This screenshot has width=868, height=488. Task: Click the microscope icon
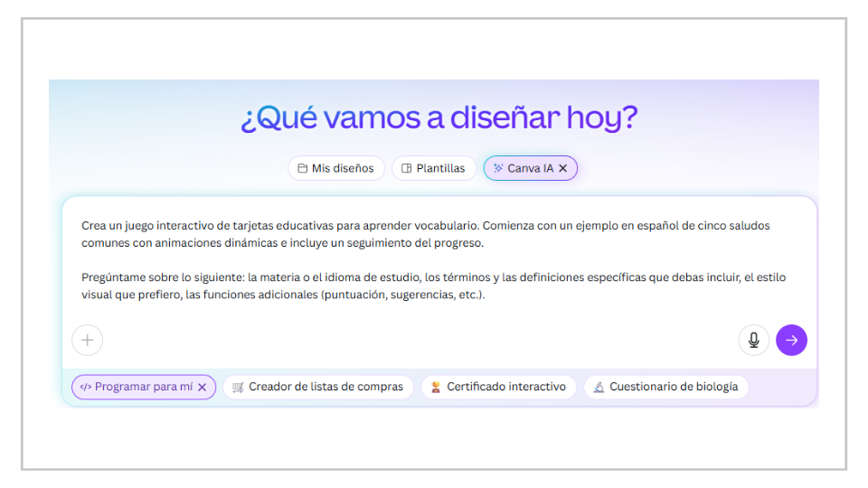[x=599, y=387]
